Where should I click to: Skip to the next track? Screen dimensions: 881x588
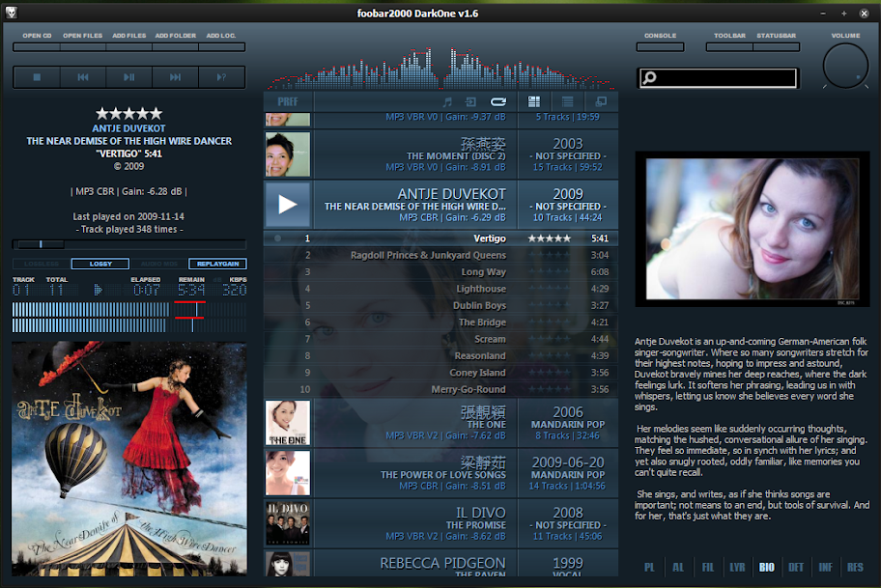[x=175, y=77]
